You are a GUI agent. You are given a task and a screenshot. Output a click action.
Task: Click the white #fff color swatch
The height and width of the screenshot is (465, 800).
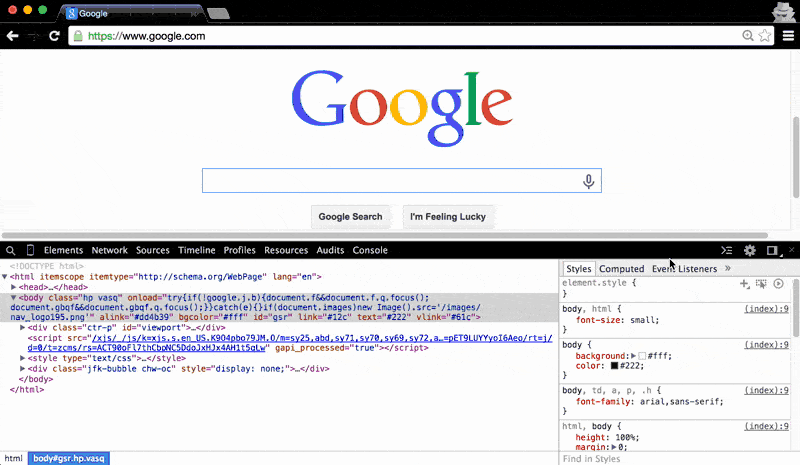tap(642, 356)
